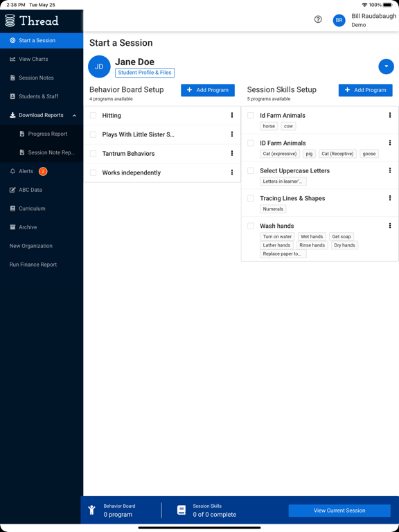Click Run Finance Report in sidebar

pos(42,265)
